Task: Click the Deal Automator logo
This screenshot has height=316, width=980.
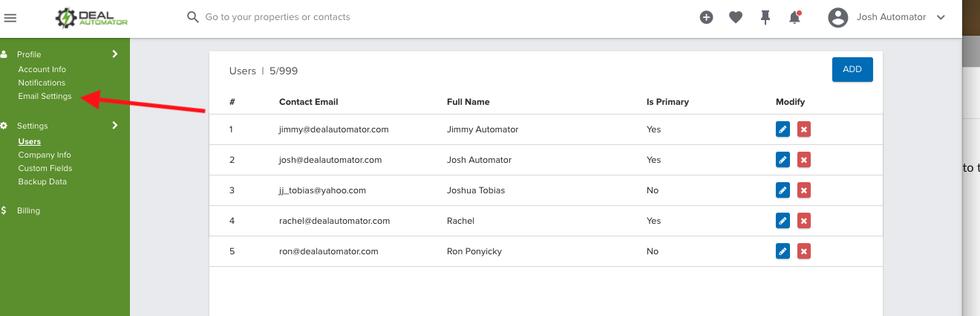Action: click(92, 17)
